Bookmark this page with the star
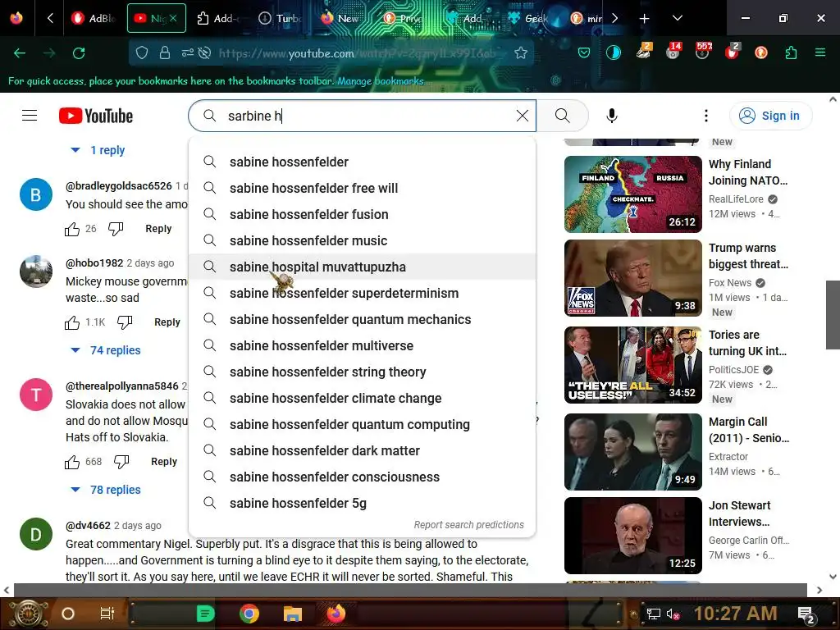Screen dimensions: 840x630 tap(521, 52)
